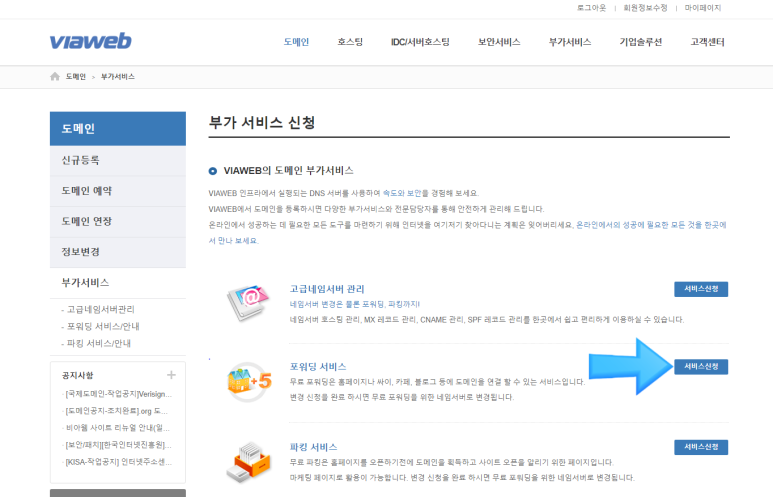This screenshot has height=497, width=773.
Task: Open the 호스팅 top menu
Action: click(350, 42)
